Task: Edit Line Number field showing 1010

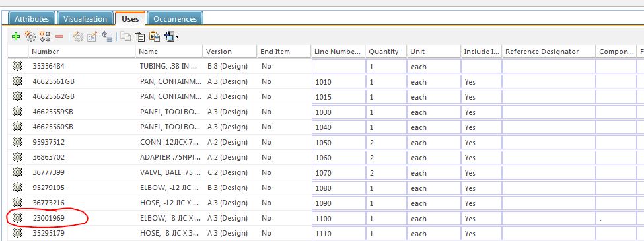Action: coord(339,82)
